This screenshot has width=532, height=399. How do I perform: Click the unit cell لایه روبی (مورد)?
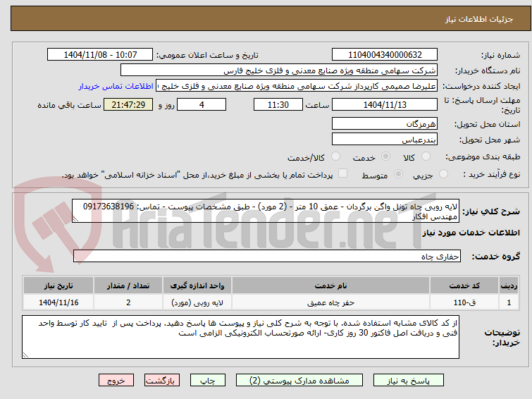tap(197, 302)
